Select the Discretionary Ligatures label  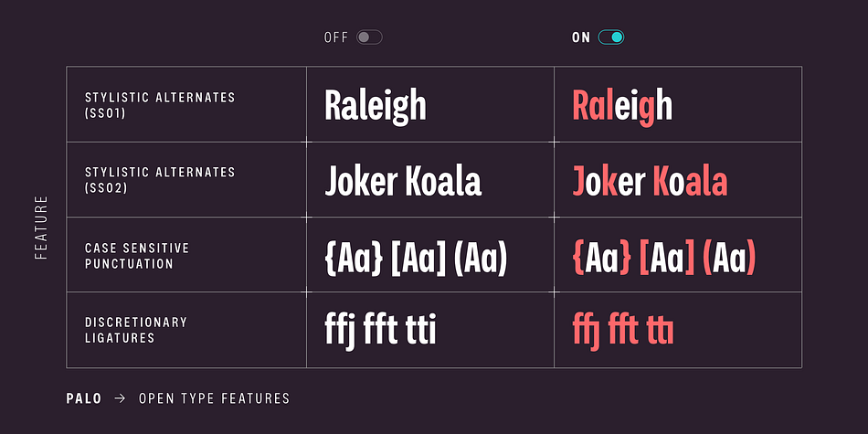point(136,330)
